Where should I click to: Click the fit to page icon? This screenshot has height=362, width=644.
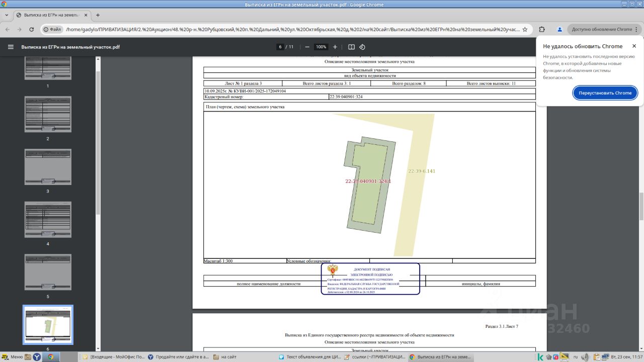click(x=351, y=47)
